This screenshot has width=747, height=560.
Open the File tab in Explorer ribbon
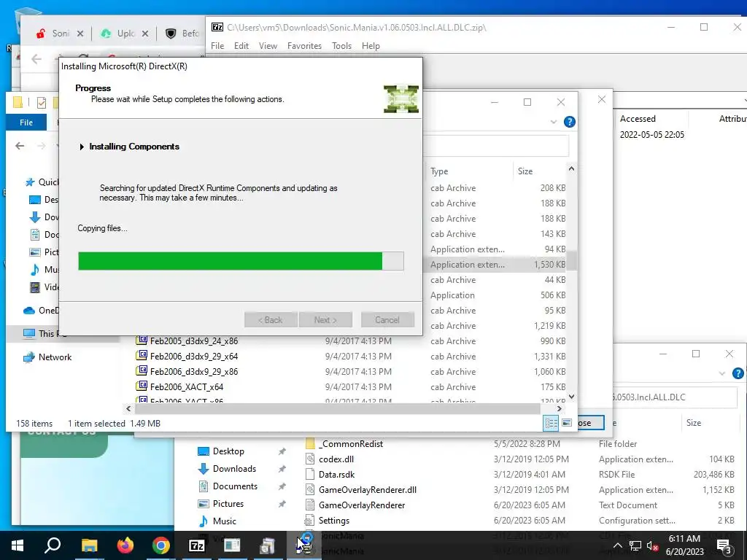pyautogui.click(x=26, y=122)
